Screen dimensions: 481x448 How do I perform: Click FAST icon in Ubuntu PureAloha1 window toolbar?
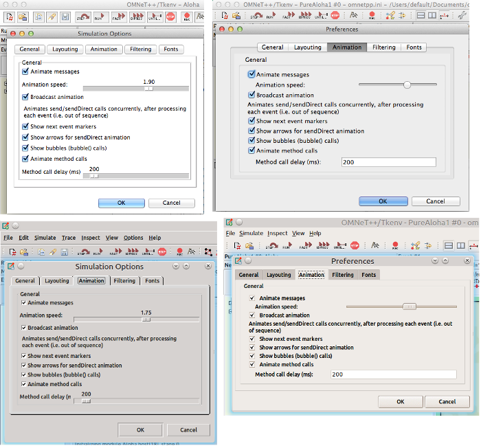[x=306, y=245]
